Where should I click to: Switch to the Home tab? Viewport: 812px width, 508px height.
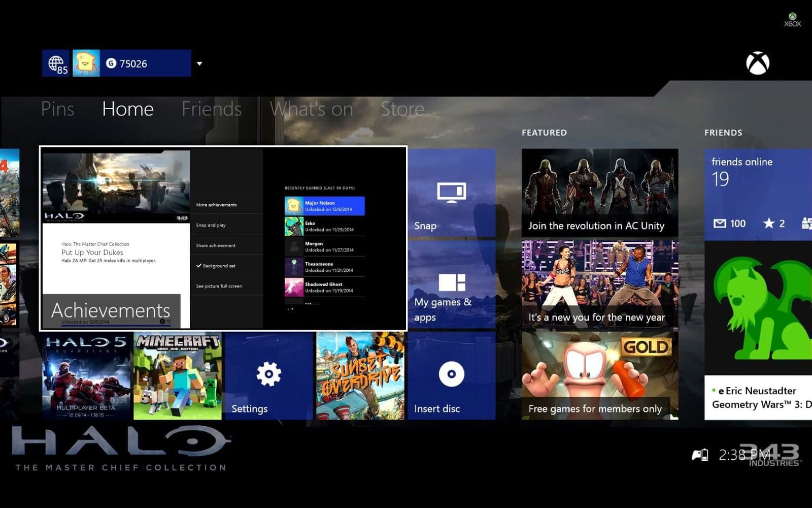click(x=128, y=109)
